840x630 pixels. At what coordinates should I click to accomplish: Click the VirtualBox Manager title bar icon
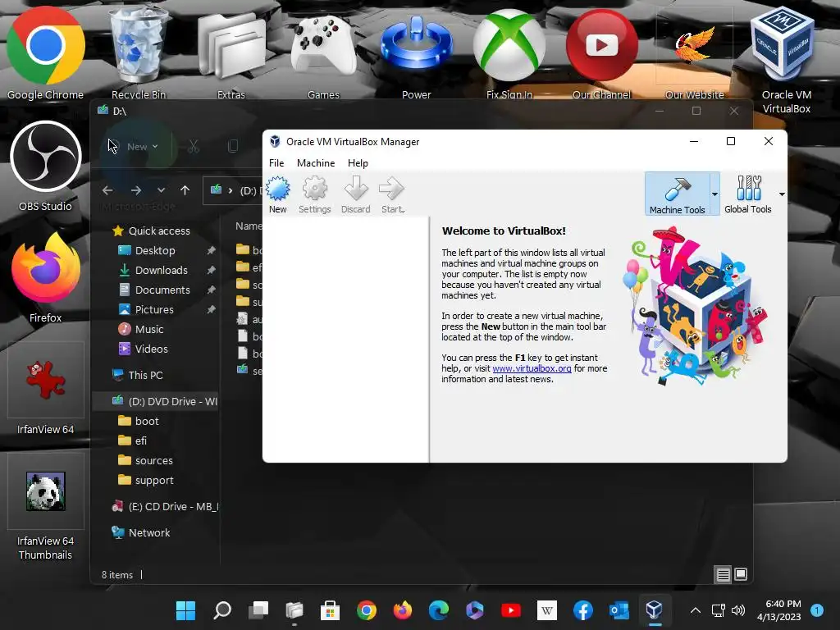point(275,141)
